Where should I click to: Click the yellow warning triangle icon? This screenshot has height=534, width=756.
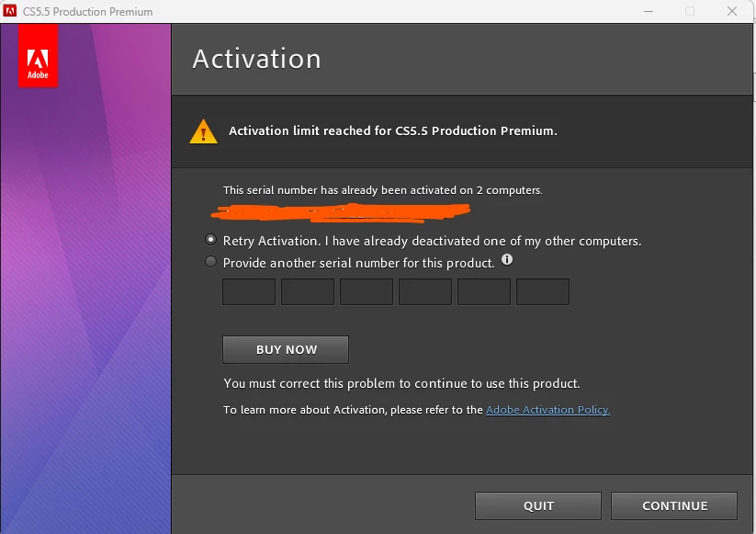click(x=203, y=131)
